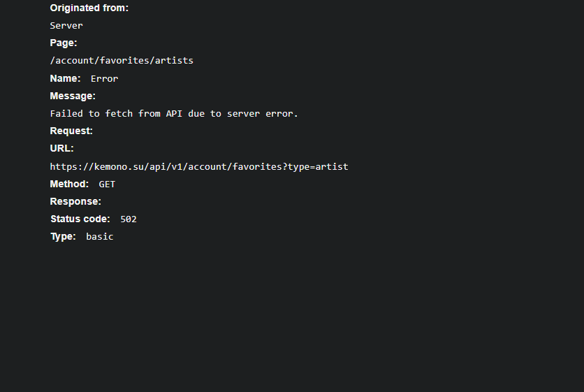This screenshot has width=584, height=392.
Task: Click the 'Originated from:' label
Action: pos(89,8)
